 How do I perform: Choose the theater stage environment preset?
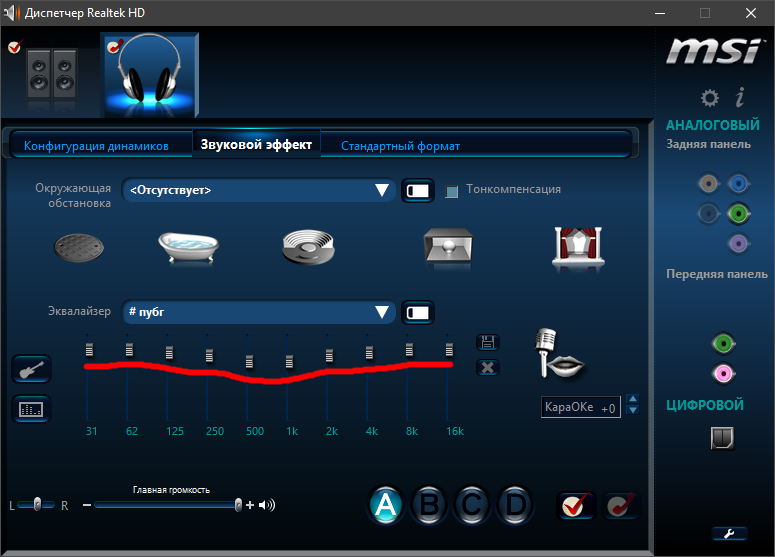[x=578, y=247]
